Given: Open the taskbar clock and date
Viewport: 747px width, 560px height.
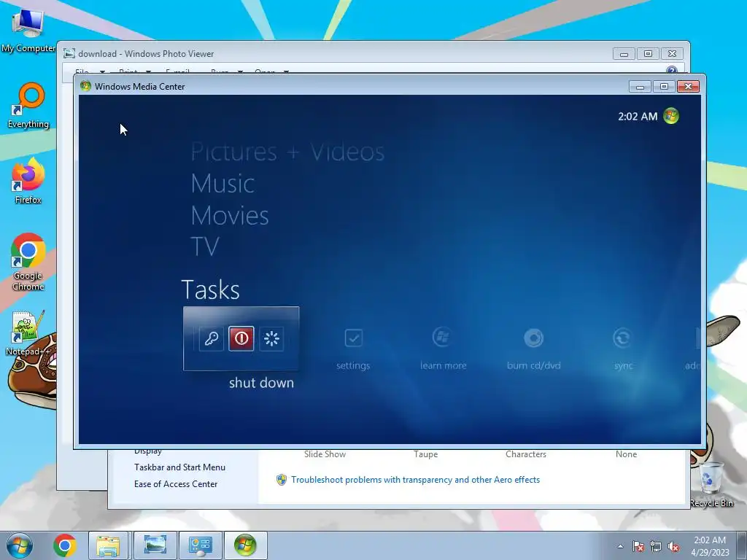Looking at the screenshot, I should point(710,545).
